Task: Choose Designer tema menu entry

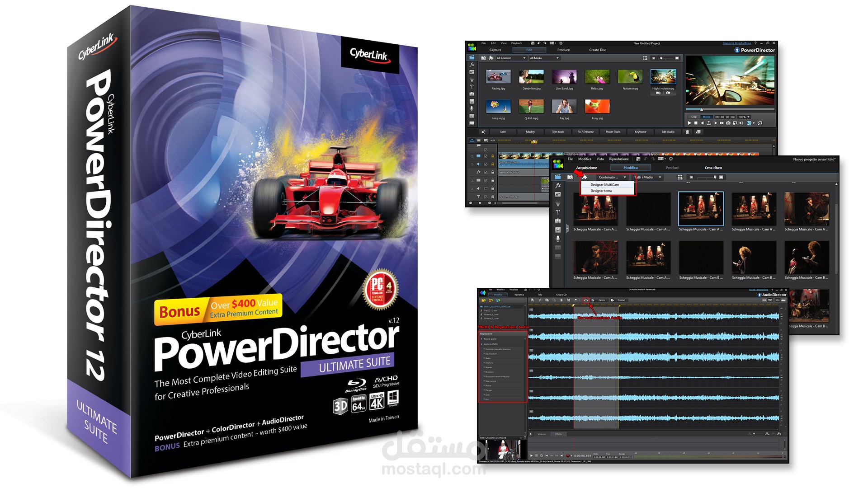Action: 601,191
